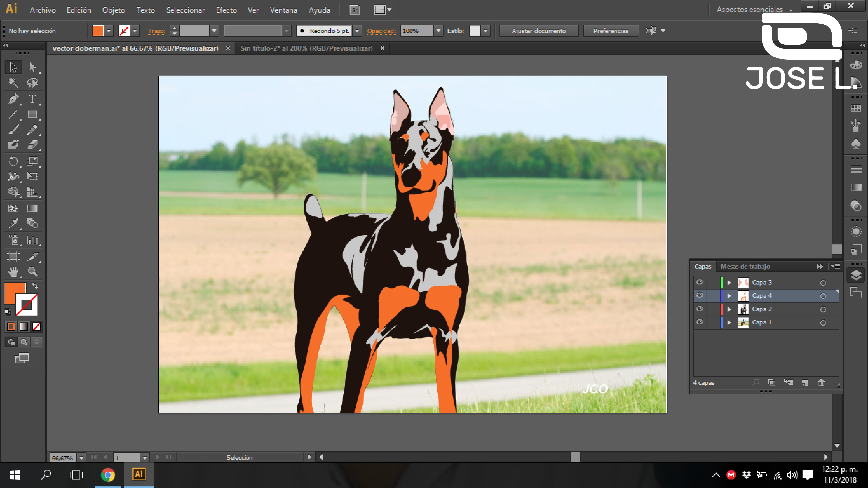Delete selection with Capas trash icon
Screen dimensions: 868x488
[821, 383]
